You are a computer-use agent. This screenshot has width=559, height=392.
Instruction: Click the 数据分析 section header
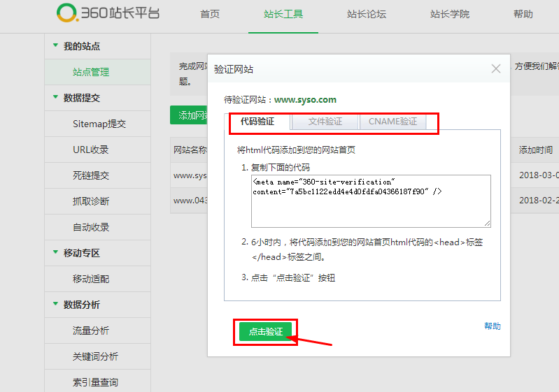click(82, 305)
